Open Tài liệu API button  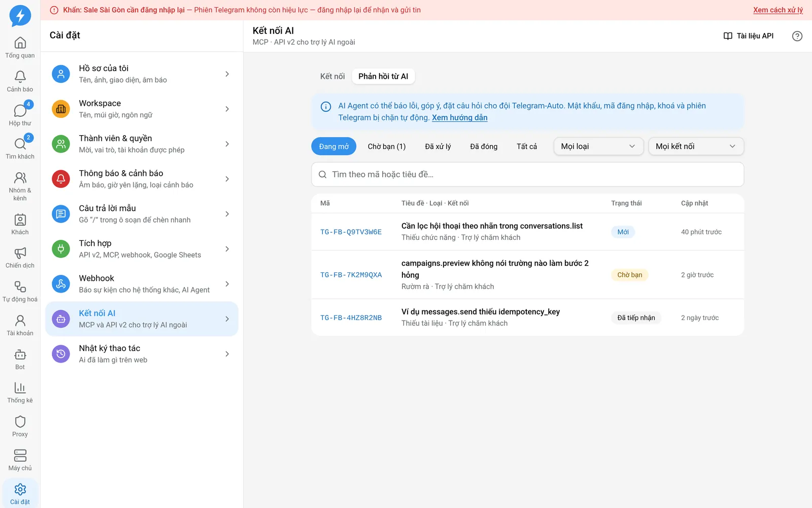point(749,36)
